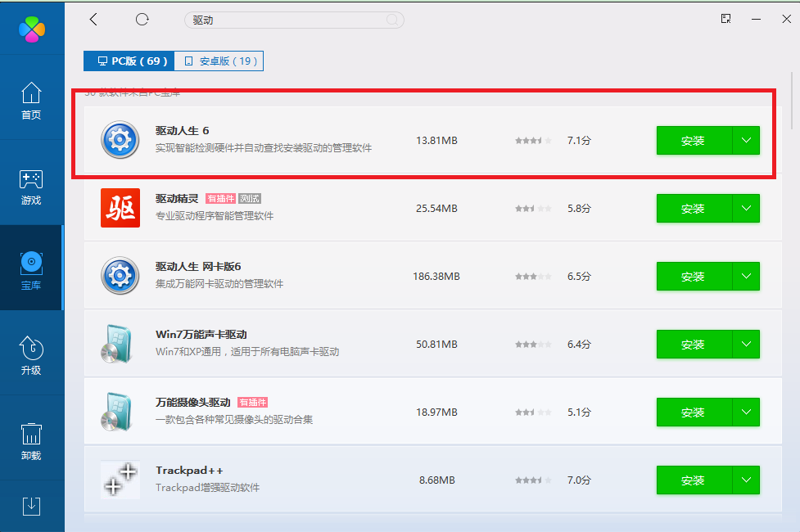
Task: Click the red 驱动精灵 app icon
Action: pos(120,208)
